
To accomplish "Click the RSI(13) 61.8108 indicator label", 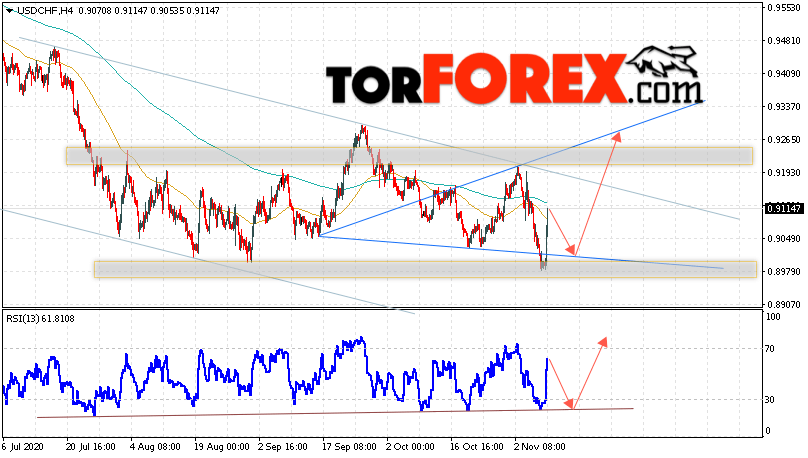I will (40, 319).
